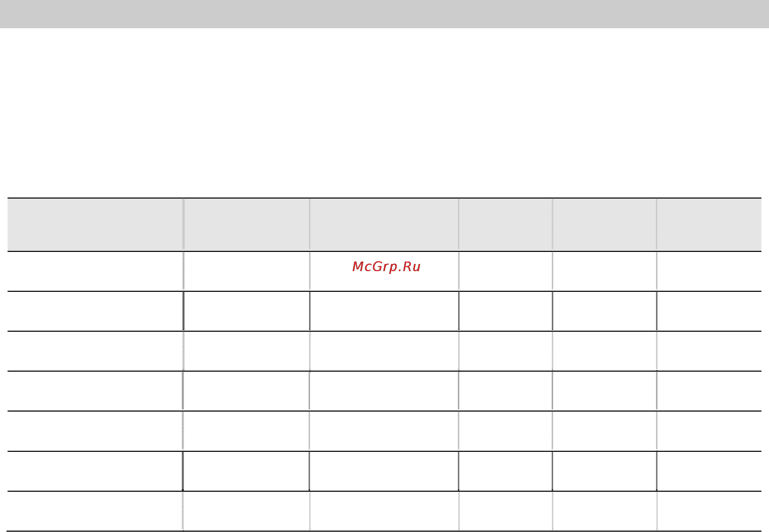The width and height of the screenshot is (769, 532).
Task: Click the first body row's widest left cell
Action: (95, 271)
